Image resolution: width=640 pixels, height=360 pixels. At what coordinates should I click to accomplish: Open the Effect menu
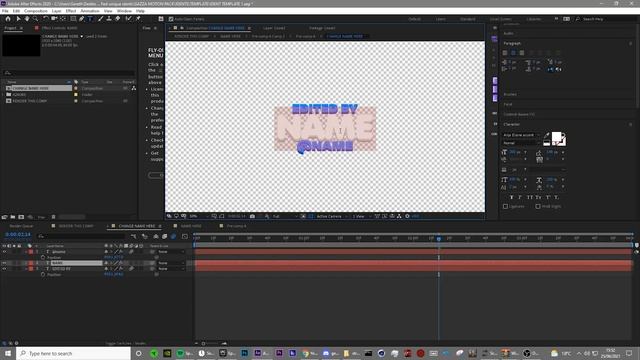point(71,11)
